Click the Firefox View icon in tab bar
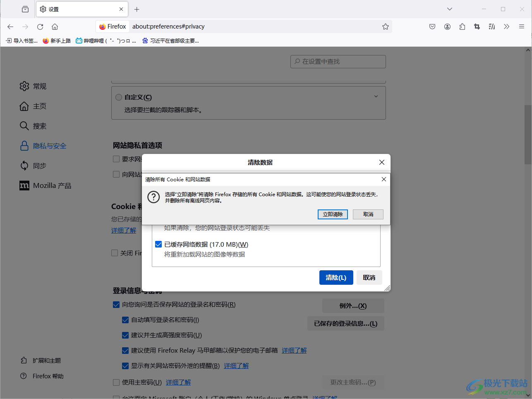532x399 pixels. pyautogui.click(x=25, y=9)
